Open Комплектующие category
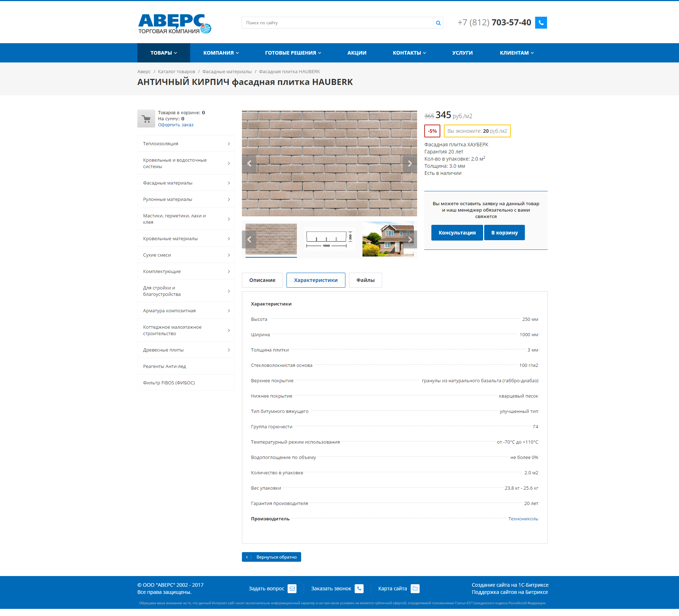 (x=186, y=271)
